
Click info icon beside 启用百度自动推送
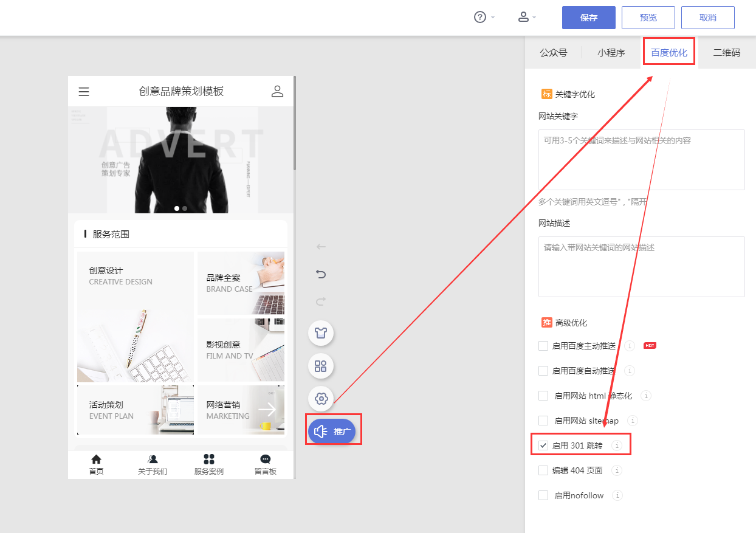[x=630, y=371]
